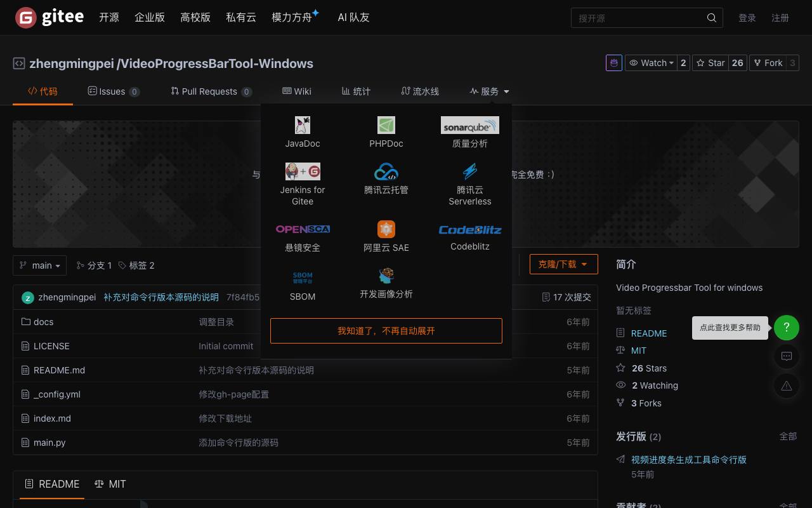Open the 高校版 navigation link
Viewport: 812px width, 508px height.
(x=195, y=18)
